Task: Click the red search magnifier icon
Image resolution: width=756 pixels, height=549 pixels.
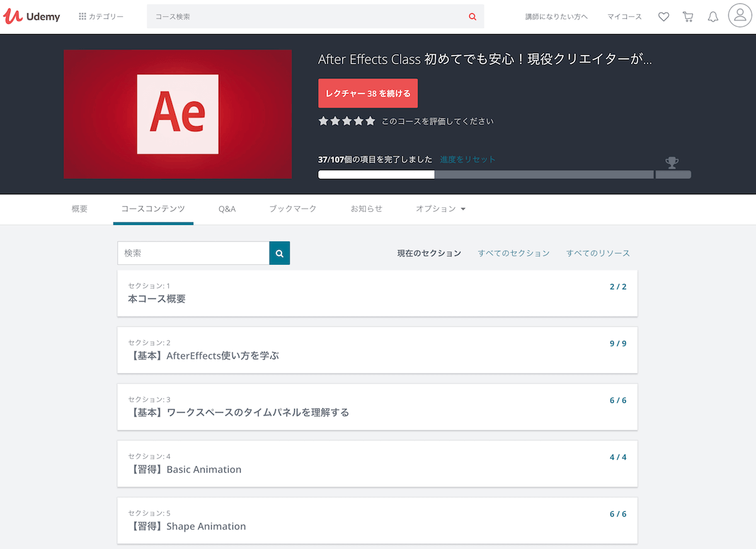Action: (472, 17)
